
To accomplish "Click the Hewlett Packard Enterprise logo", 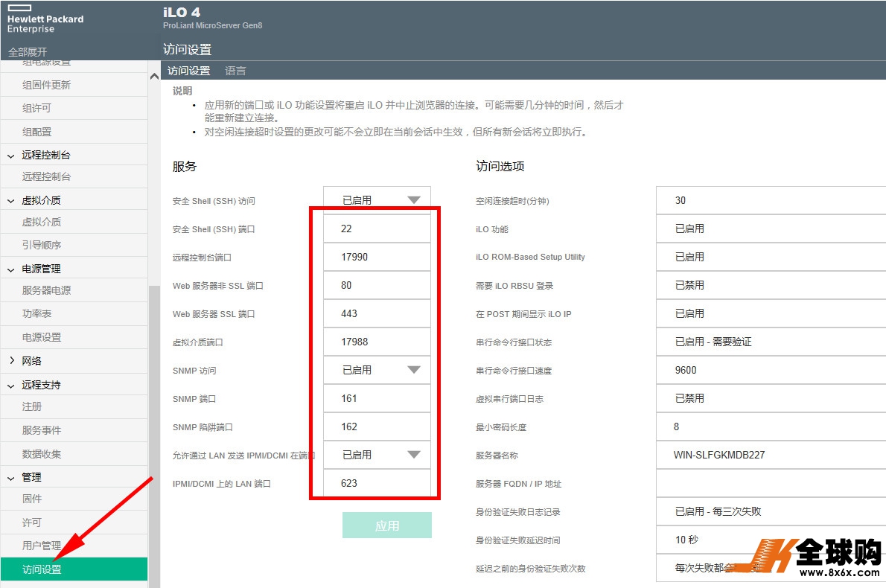I will point(45,19).
